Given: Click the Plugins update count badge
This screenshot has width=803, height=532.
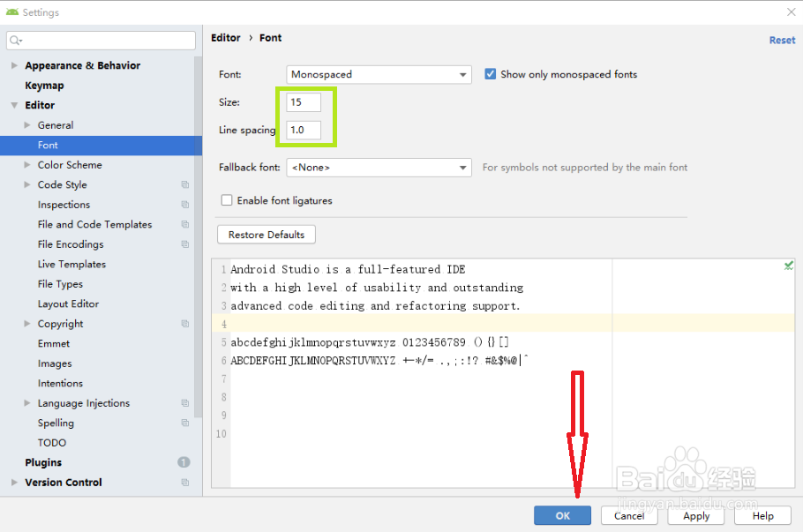Looking at the screenshot, I should point(184,462).
